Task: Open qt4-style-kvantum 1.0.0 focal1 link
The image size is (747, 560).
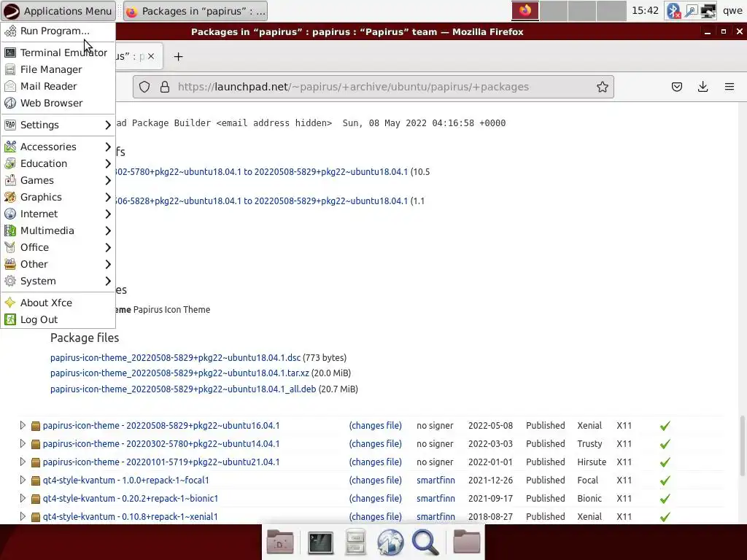Action: pyautogui.click(x=125, y=481)
